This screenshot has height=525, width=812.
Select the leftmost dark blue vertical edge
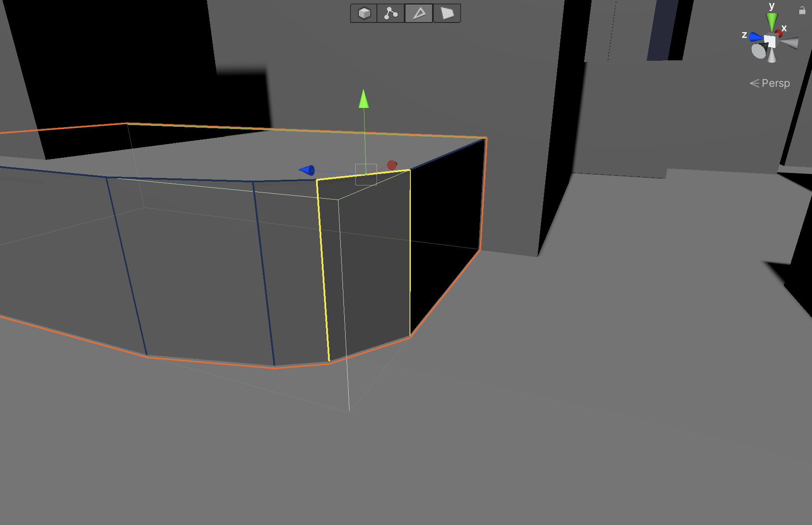tap(126, 266)
